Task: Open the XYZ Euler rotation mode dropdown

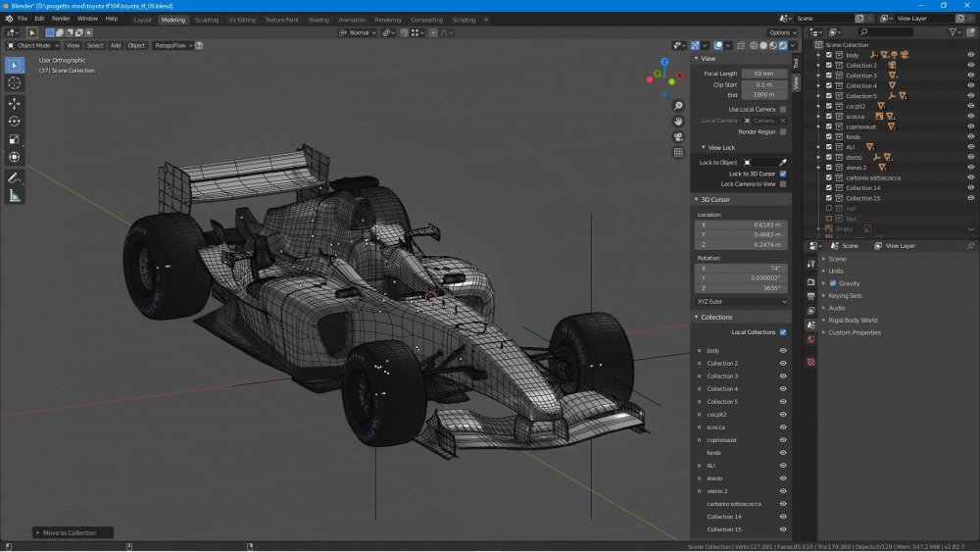Action: tap(741, 301)
